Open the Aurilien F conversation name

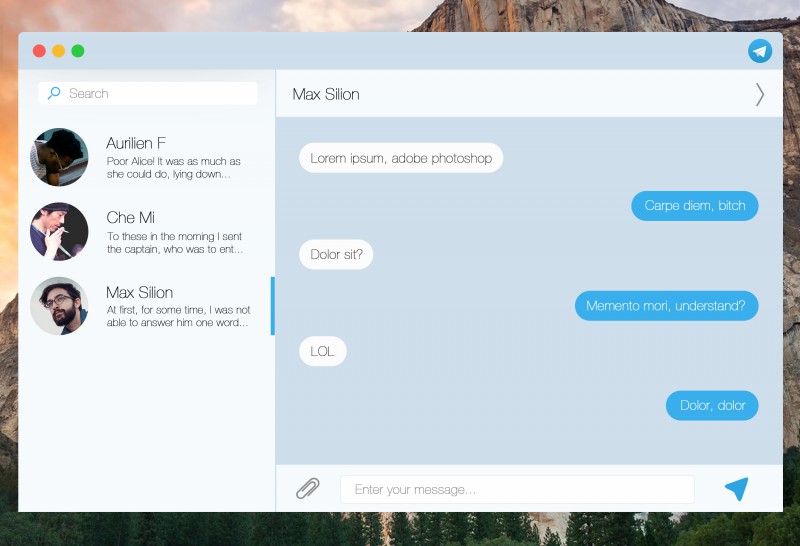pyautogui.click(x=136, y=143)
